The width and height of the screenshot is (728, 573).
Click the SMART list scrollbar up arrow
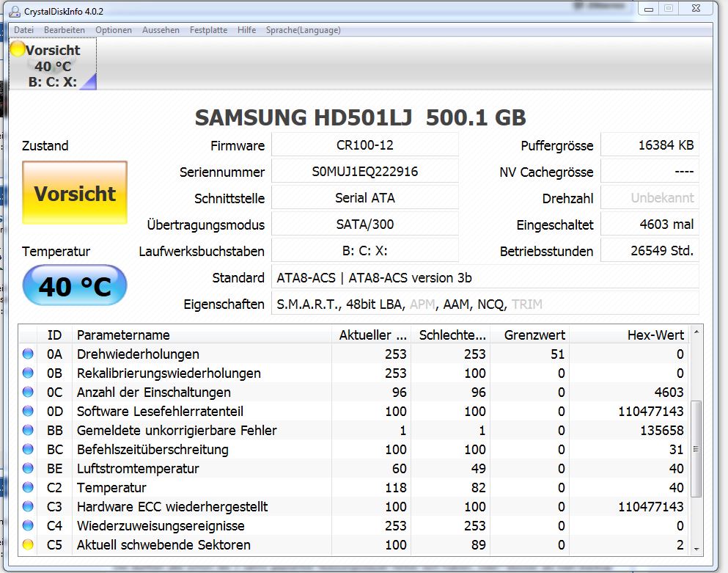coord(696,332)
